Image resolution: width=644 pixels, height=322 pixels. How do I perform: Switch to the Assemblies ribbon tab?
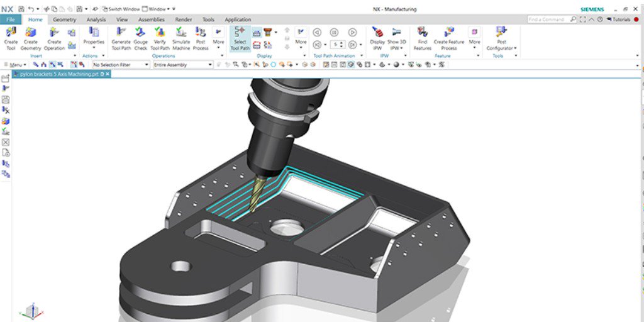point(152,19)
